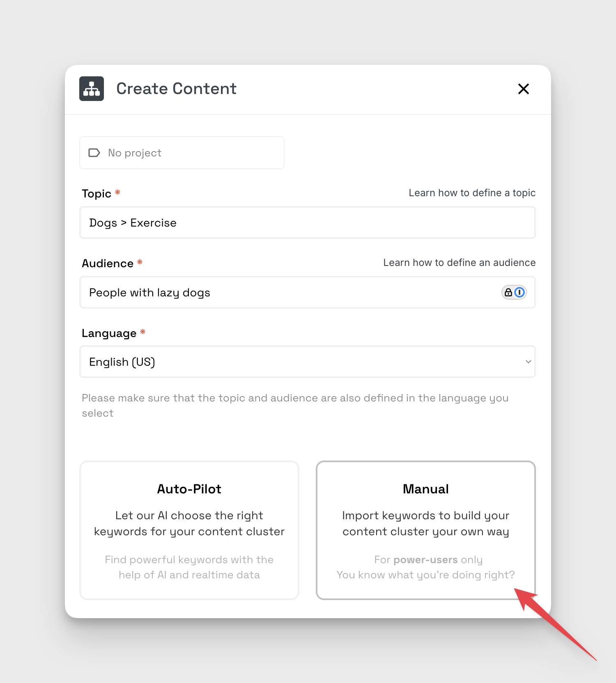Choose the Manual option card
The width and height of the screenshot is (616, 683).
(x=426, y=530)
